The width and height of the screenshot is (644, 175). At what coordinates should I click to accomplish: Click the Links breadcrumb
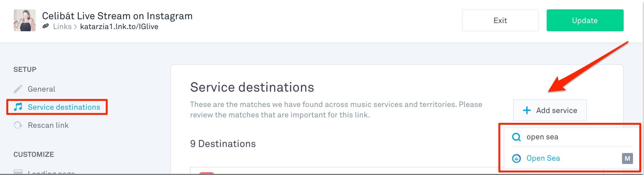[62, 27]
